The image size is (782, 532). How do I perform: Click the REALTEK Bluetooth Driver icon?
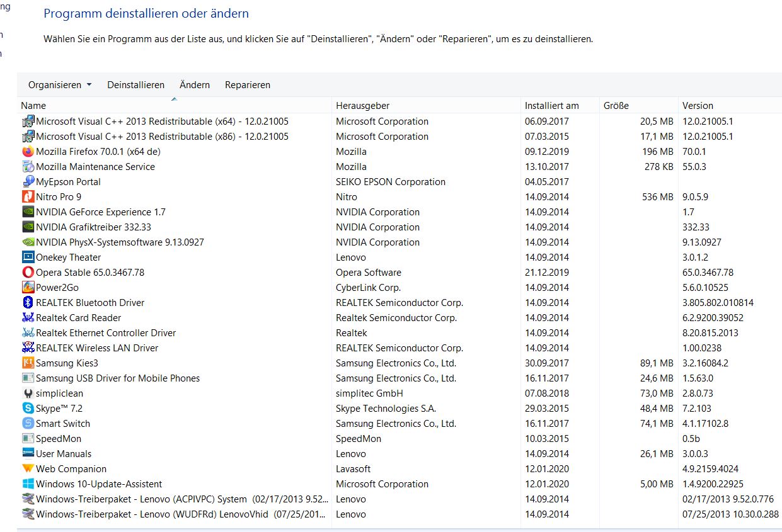click(28, 302)
